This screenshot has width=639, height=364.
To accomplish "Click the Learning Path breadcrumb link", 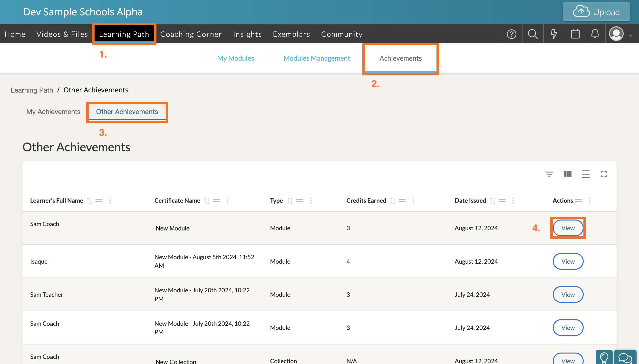I will [32, 90].
